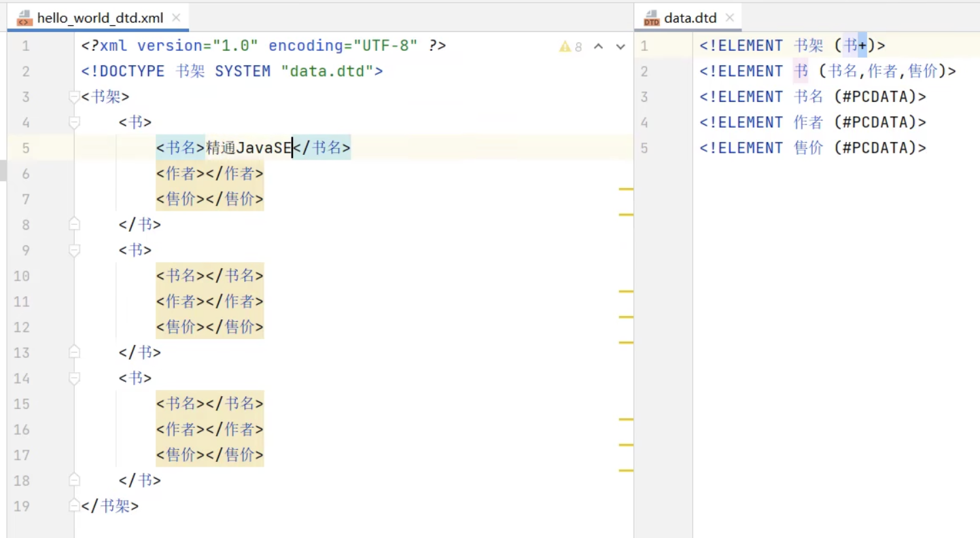Click the empty 书名 element on line 10

click(x=210, y=276)
